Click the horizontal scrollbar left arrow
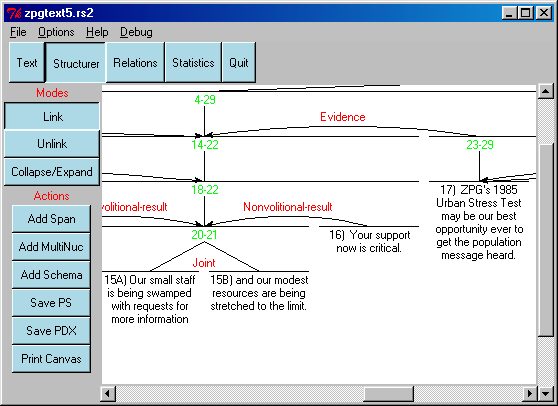 coord(108,393)
